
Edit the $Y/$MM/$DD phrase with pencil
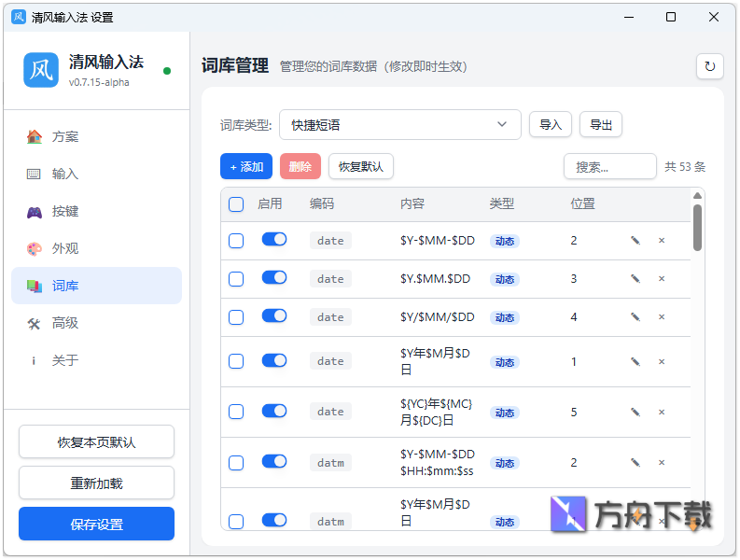click(x=635, y=317)
